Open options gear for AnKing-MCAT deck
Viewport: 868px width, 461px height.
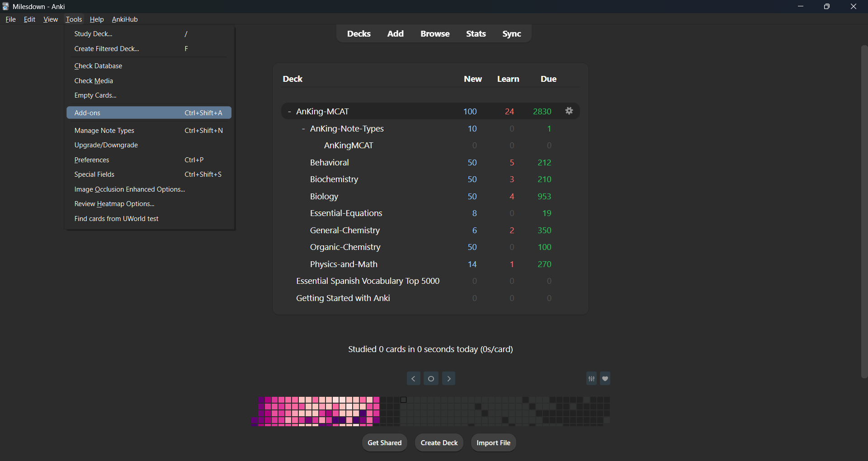pyautogui.click(x=569, y=111)
